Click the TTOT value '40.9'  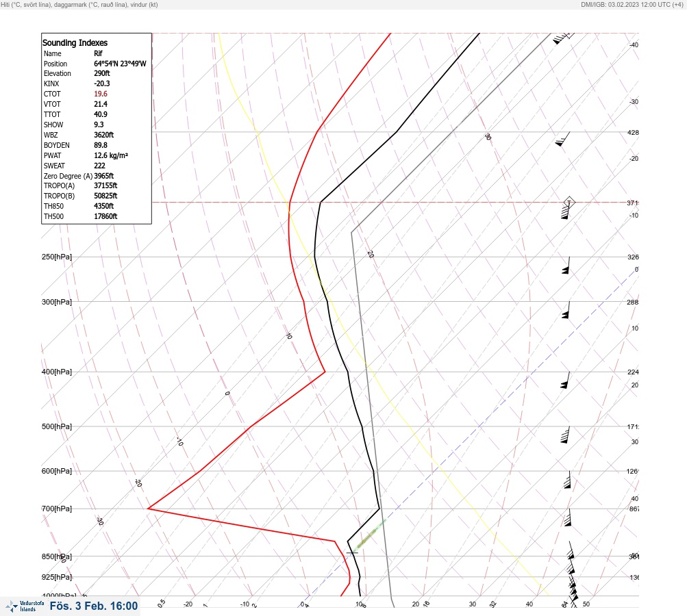(101, 114)
